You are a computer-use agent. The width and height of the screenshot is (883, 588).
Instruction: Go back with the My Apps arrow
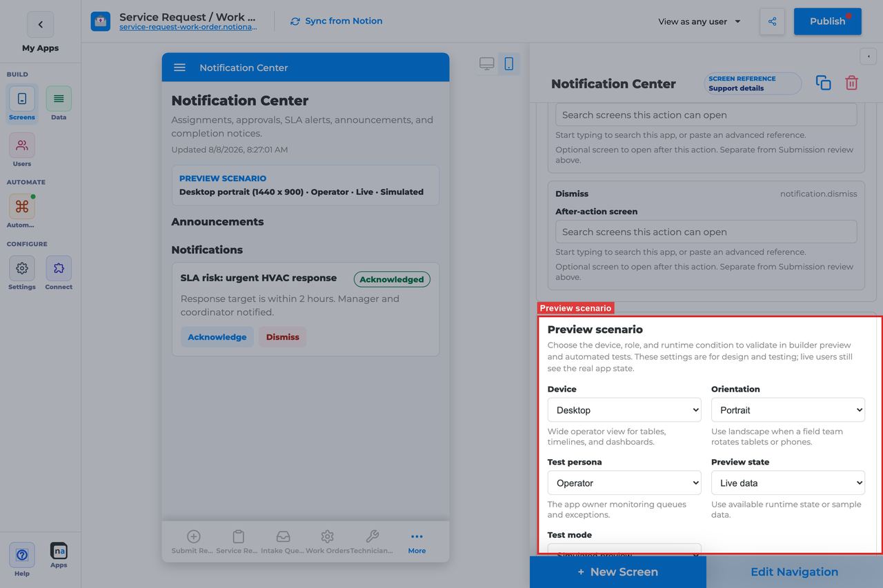40,25
